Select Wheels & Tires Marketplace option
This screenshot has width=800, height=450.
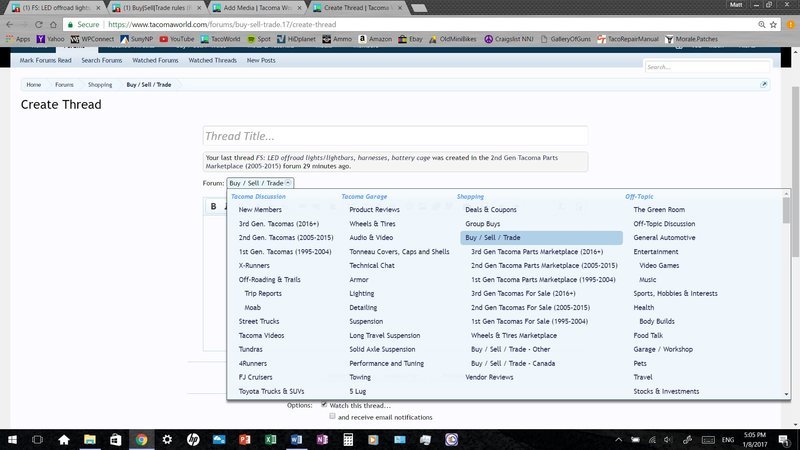pyautogui.click(x=514, y=335)
